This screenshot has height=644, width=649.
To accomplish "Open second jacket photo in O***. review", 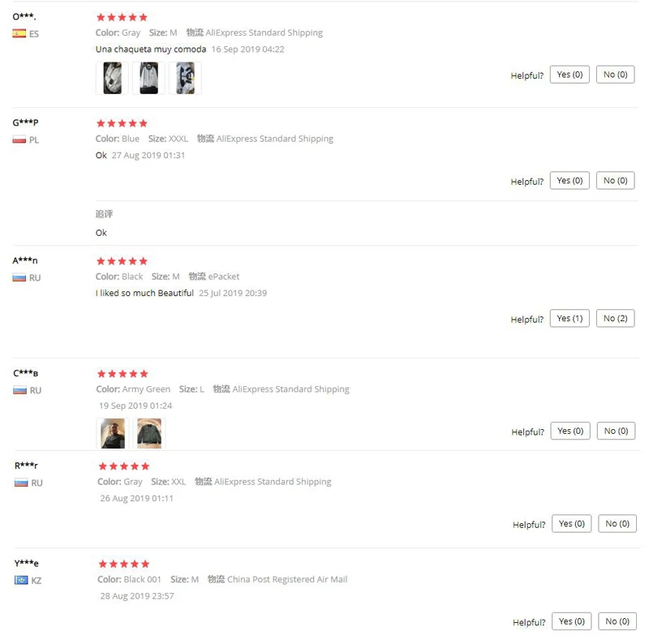I will click(148, 78).
